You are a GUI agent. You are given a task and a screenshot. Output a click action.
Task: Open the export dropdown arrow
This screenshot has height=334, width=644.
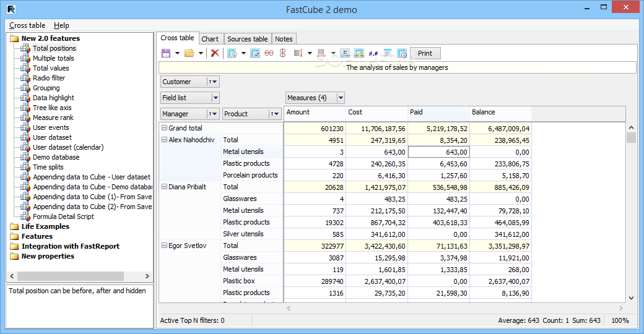(x=243, y=53)
